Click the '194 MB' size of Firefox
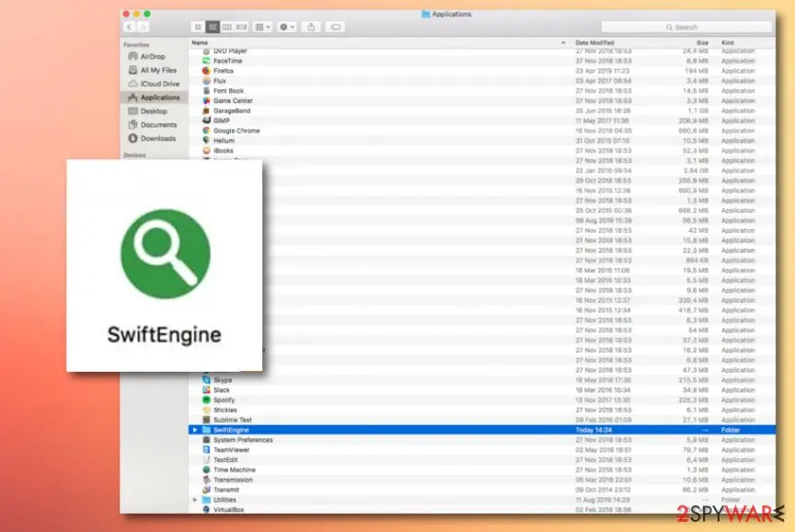The width and height of the screenshot is (795, 532). point(697,71)
